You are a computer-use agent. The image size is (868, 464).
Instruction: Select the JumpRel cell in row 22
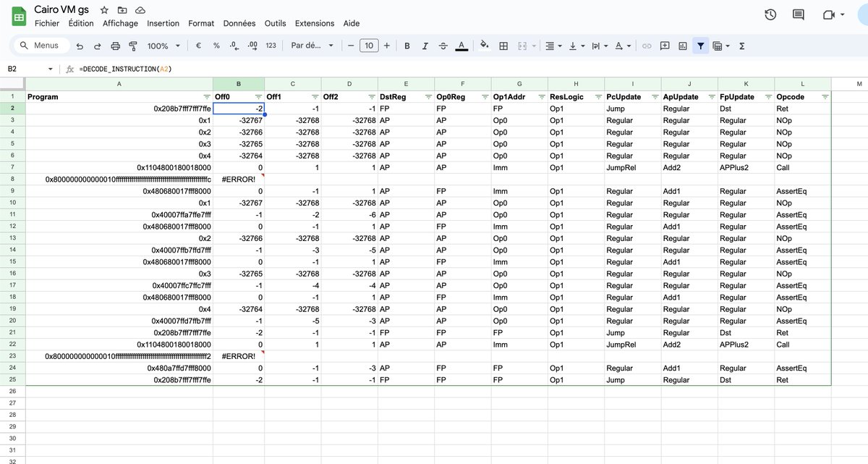tap(632, 345)
